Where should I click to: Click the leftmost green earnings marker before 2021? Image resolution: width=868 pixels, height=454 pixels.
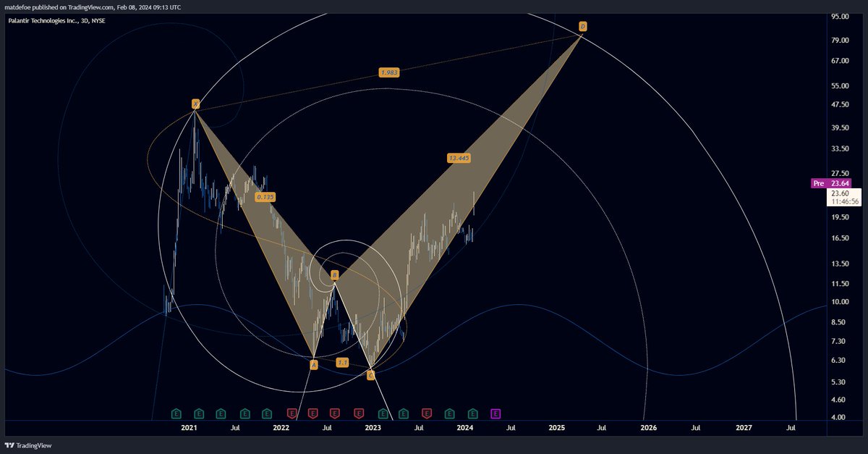coord(176,413)
